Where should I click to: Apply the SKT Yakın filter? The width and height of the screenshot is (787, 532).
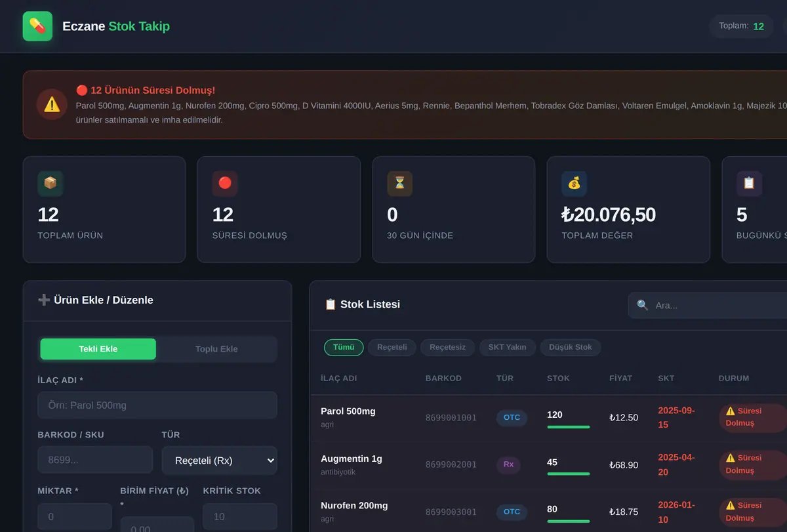point(507,347)
